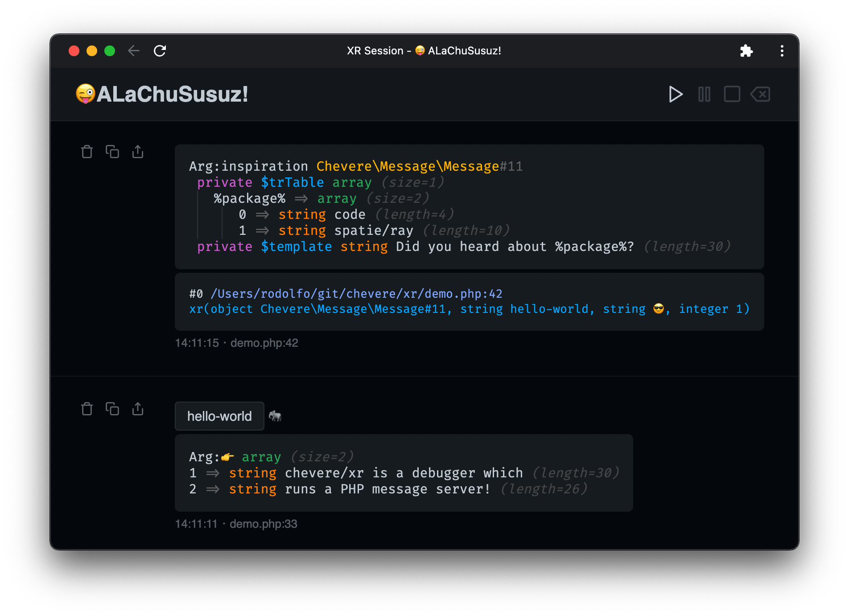Click the back arrow in title bar
Screen dimensions: 849x616
pos(134,51)
